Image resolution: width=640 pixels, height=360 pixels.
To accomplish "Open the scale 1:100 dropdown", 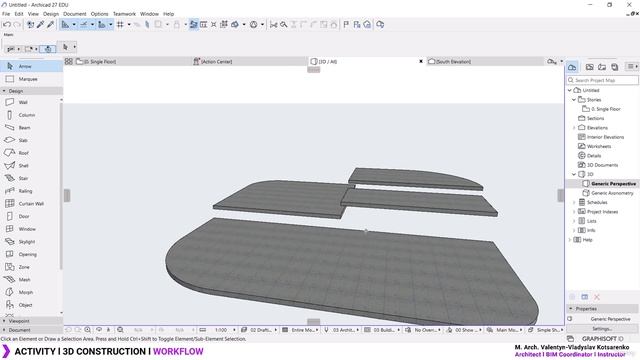I will [x=234, y=330].
